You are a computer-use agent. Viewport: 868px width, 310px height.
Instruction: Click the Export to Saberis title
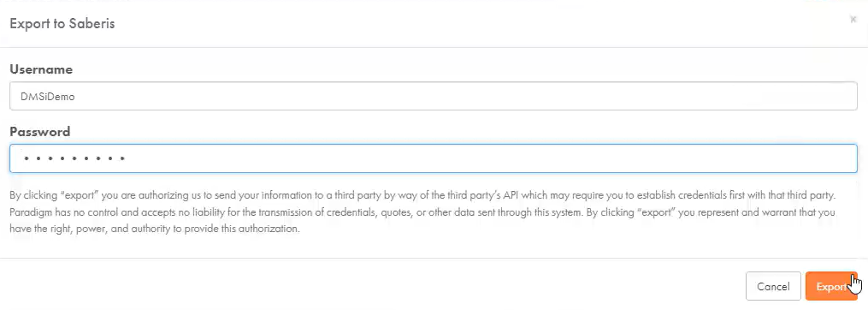coord(62,24)
